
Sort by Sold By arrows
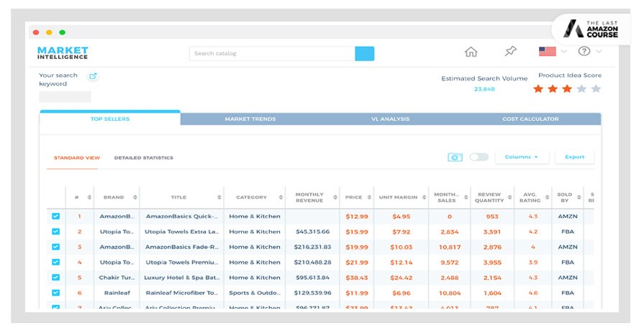[579, 198]
